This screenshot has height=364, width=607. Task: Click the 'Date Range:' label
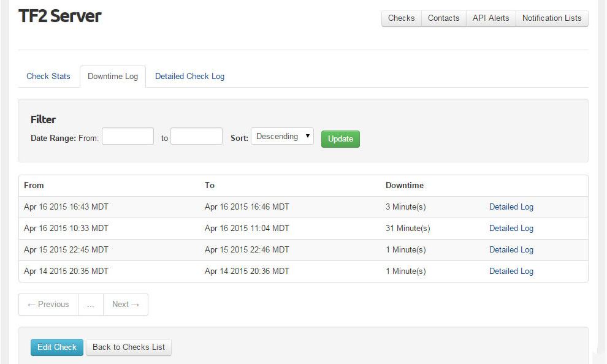click(x=53, y=138)
